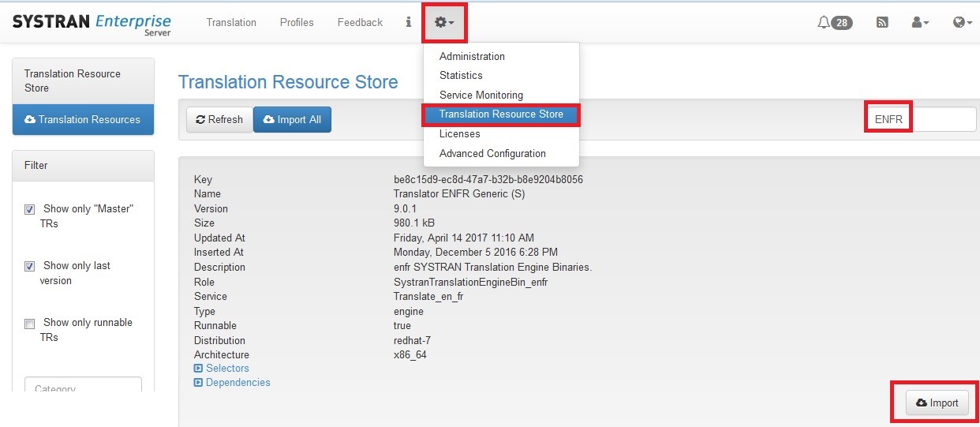The height and width of the screenshot is (427, 980).
Task: Open the globe language dropdown
Action: [963, 23]
